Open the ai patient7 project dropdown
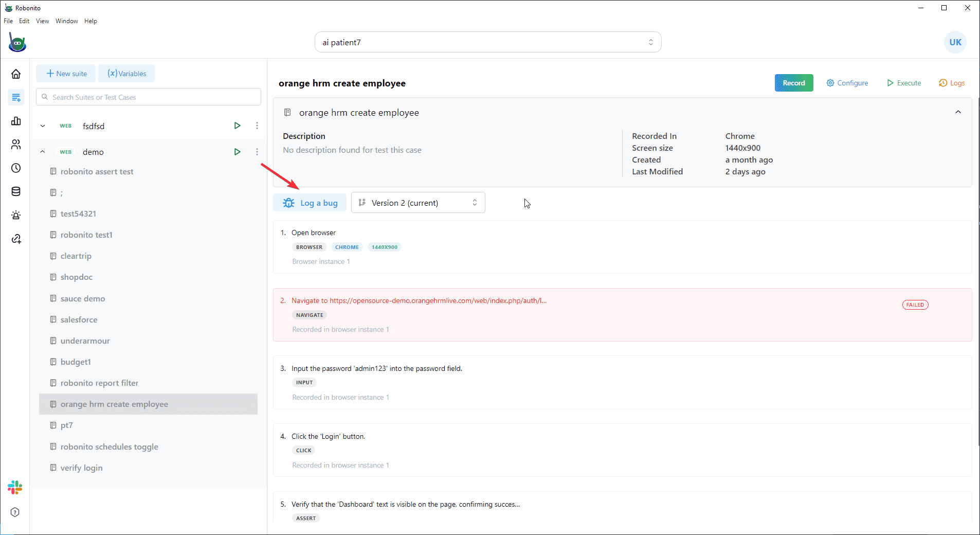This screenshot has width=980, height=535. (488, 42)
